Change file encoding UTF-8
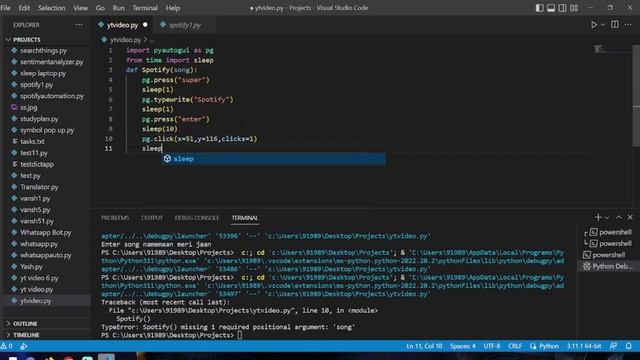The image size is (640, 360). coord(492,346)
